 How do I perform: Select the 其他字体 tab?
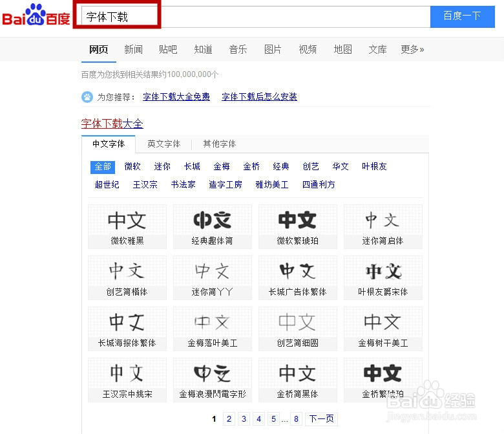tap(220, 144)
